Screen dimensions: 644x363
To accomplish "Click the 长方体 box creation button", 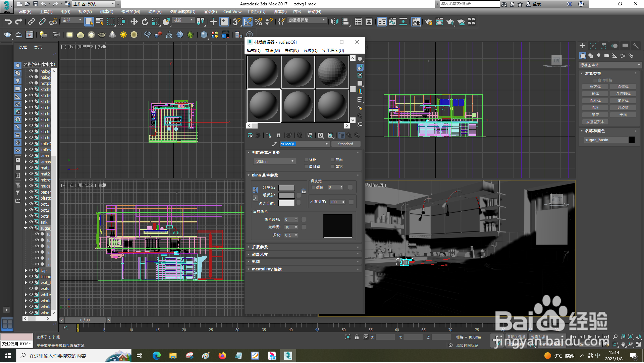I will coord(595,87).
